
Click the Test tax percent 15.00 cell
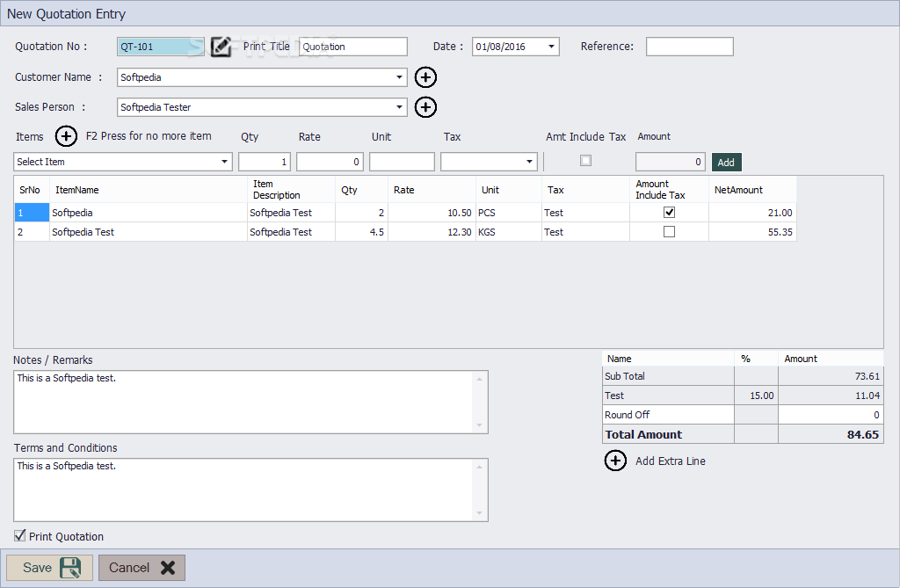coord(756,396)
